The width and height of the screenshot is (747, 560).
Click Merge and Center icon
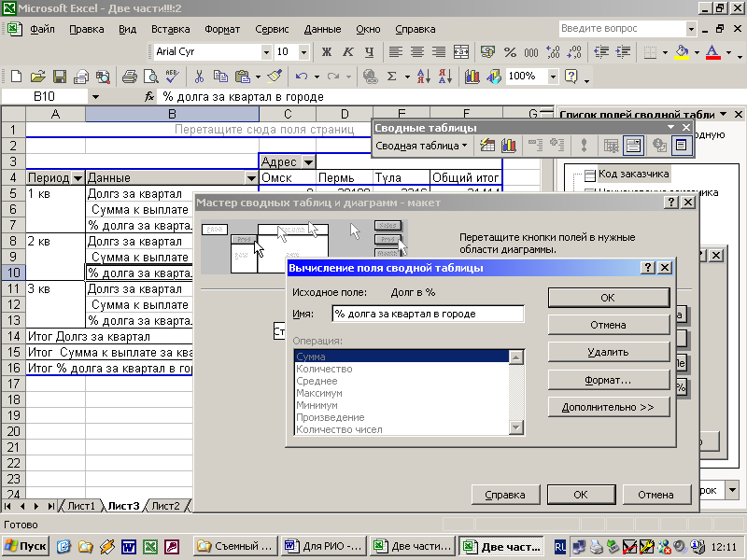(460, 52)
